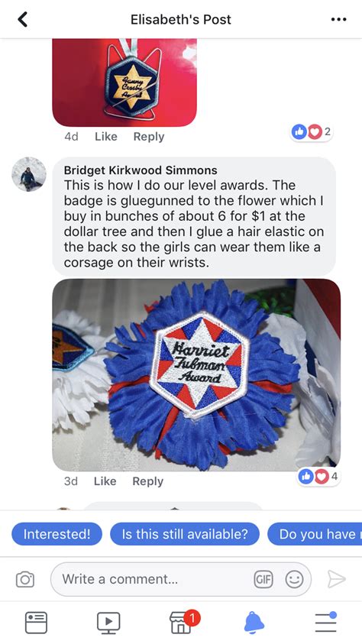This screenshot has width=362, height=644.
Task: Reply to Bridget's comment
Action: coord(147,481)
